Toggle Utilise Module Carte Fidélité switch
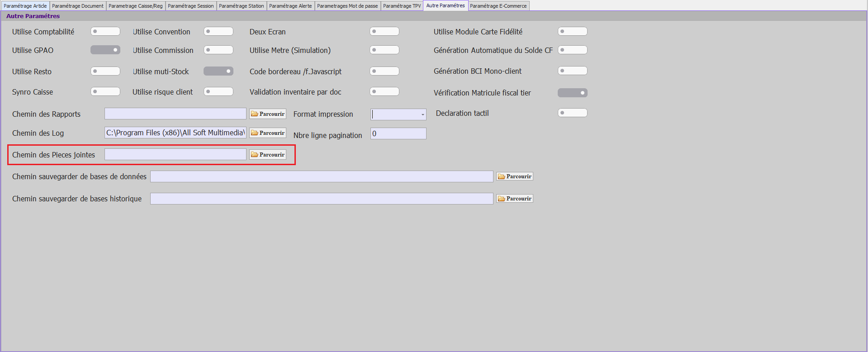 (573, 31)
